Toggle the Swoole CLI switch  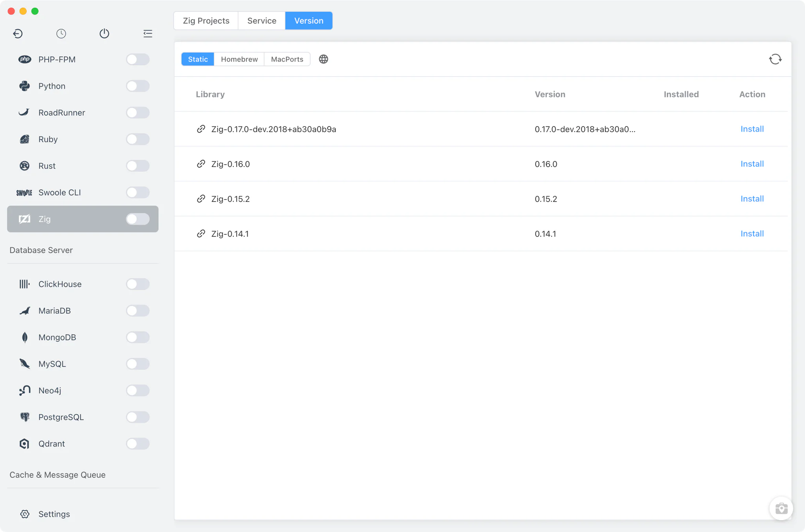click(138, 193)
